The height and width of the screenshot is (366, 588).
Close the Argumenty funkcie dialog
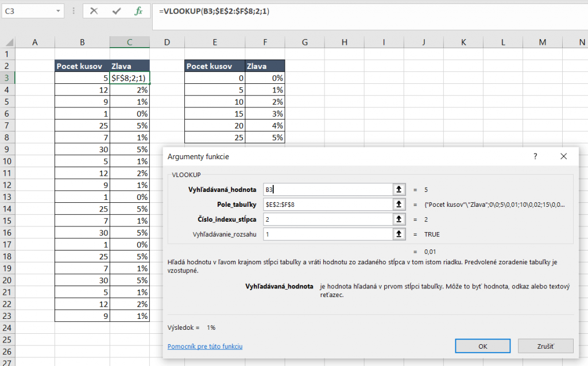[x=564, y=156]
